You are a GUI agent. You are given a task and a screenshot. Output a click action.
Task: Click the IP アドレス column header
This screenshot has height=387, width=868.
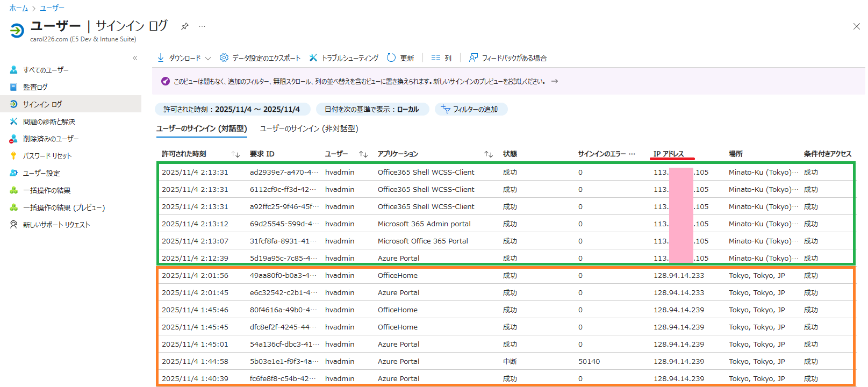pos(669,154)
